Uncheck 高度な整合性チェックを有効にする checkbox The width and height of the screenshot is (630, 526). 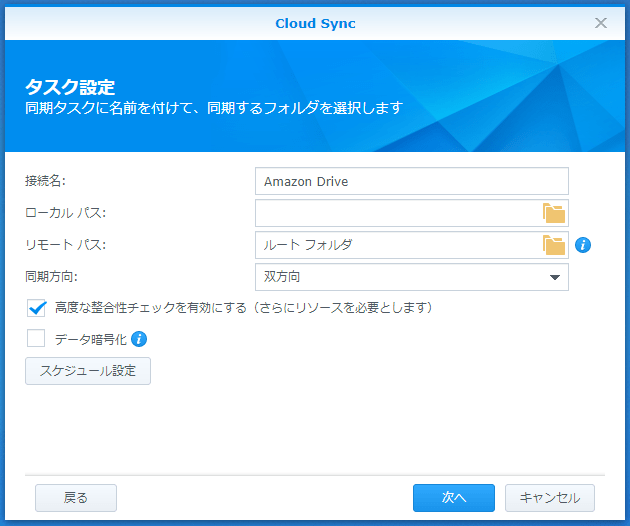pos(36,308)
